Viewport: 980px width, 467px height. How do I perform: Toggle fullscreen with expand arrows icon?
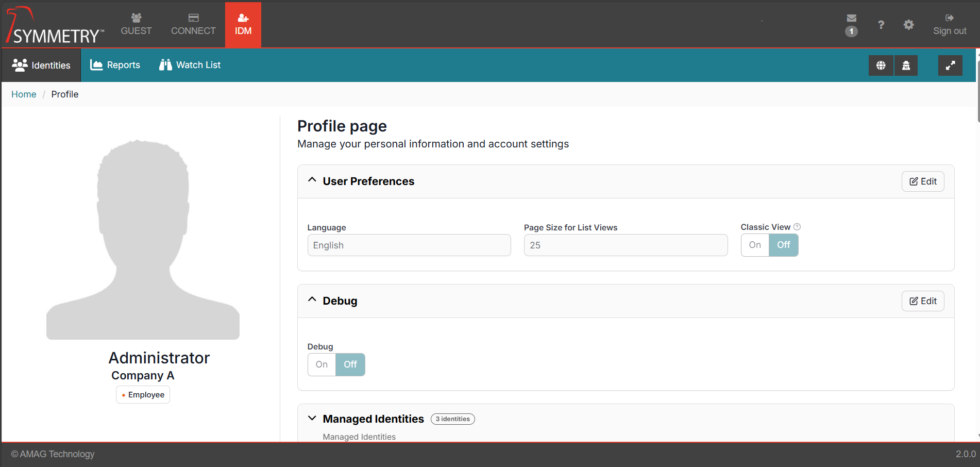[x=950, y=65]
